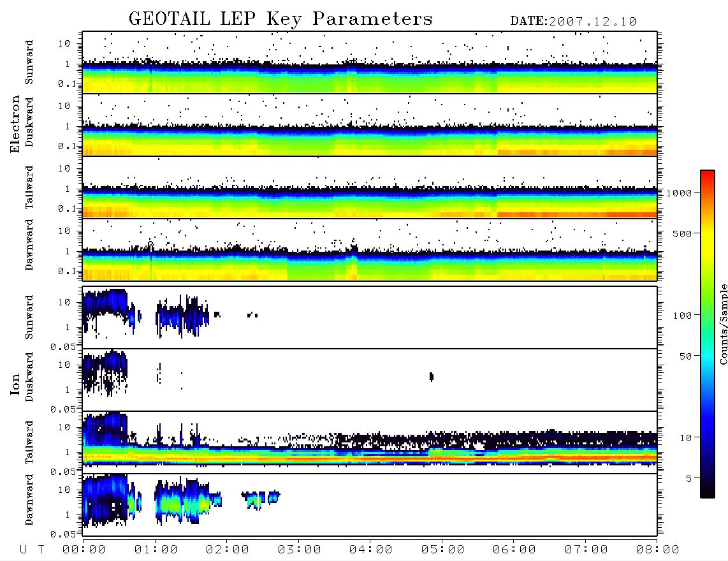
Task: Click the Electron "Tailward" axis label
Action: (x=29, y=187)
